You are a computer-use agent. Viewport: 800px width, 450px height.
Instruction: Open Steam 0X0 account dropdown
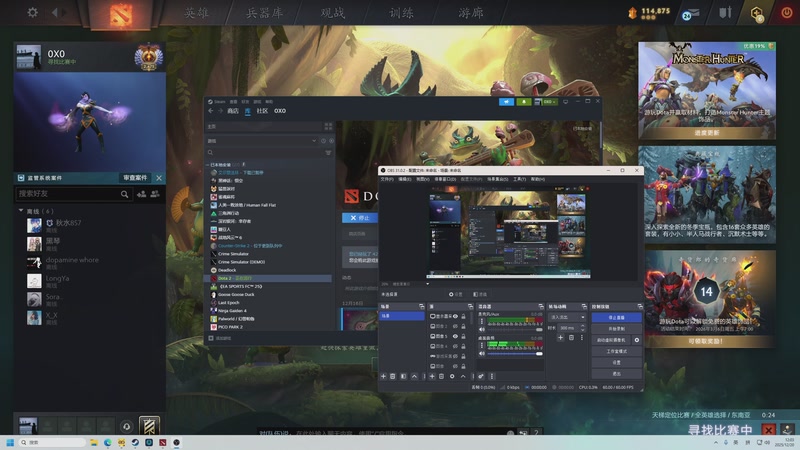(x=545, y=102)
